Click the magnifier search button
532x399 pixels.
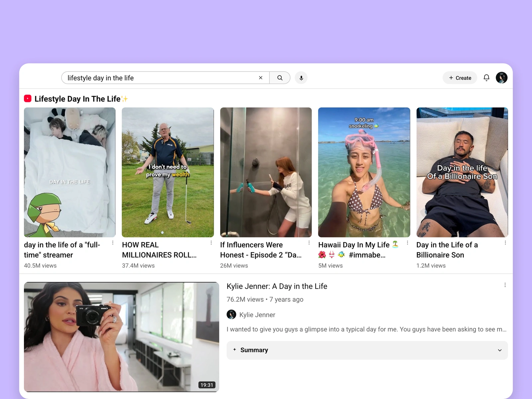pos(280,78)
